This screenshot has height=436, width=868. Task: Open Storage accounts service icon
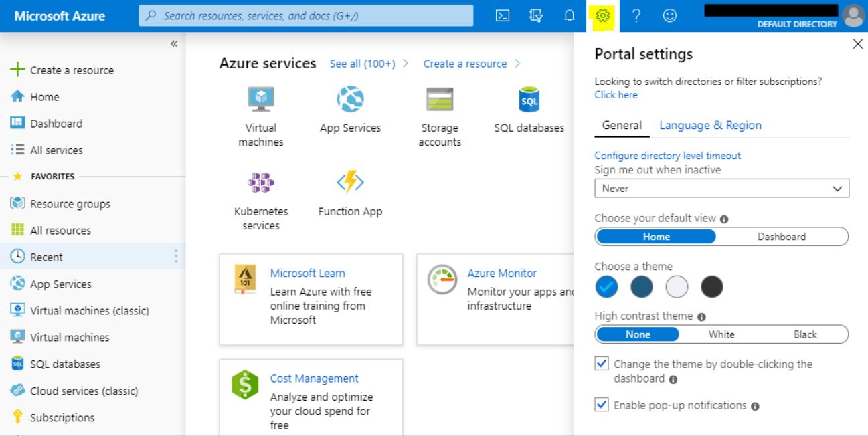tap(440, 99)
